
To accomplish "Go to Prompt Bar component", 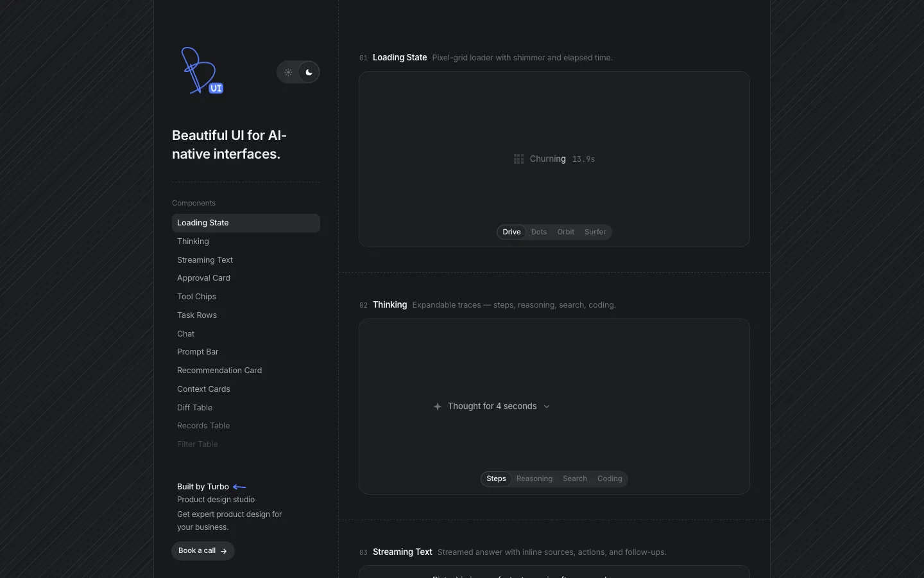I will [x=246, y=352].
